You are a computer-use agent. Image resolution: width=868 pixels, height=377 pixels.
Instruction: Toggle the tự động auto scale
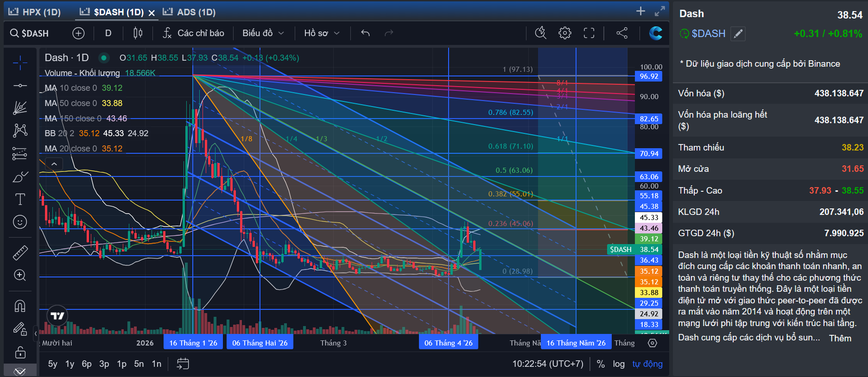click(x=647, y=364)
